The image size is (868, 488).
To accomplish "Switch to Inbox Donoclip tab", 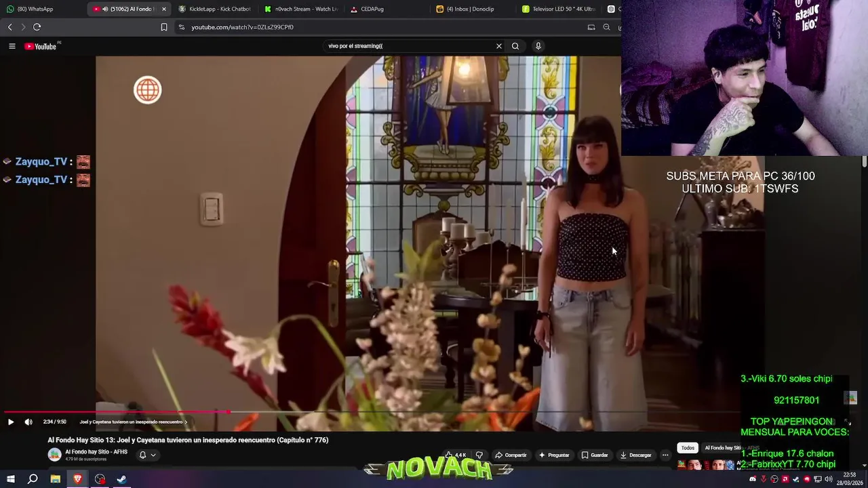I will click(473, 9).
